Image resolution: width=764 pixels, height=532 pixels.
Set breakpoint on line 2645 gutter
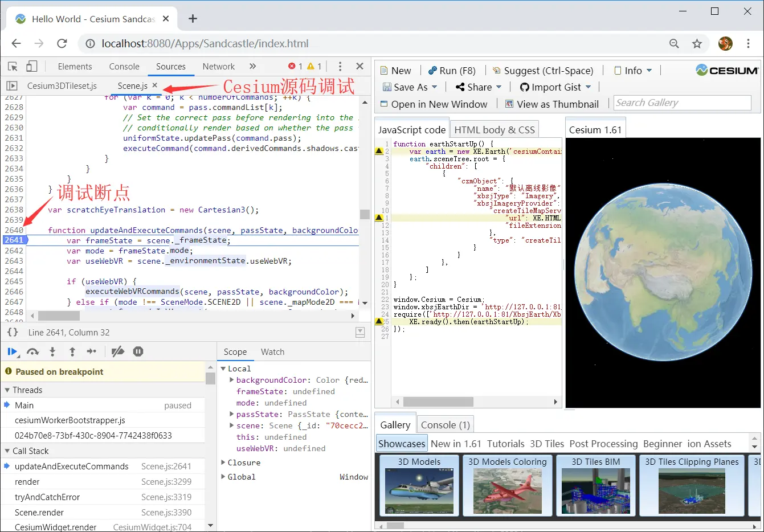pos(14,281)
